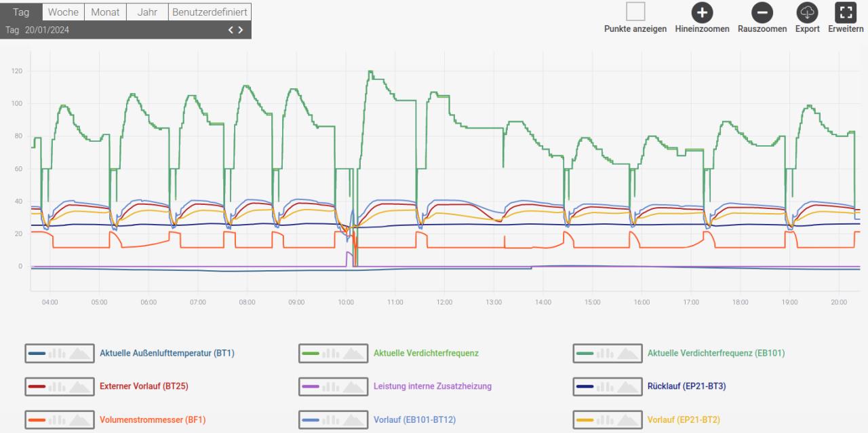Select bar chart style for Externer Vorlauf (BT25)
The height and width of the screenshot is (433, 868).
tap(58, 386)
